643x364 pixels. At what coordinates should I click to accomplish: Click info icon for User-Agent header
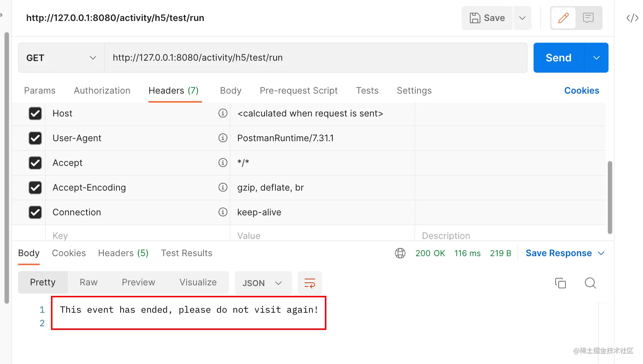(223, 138)
